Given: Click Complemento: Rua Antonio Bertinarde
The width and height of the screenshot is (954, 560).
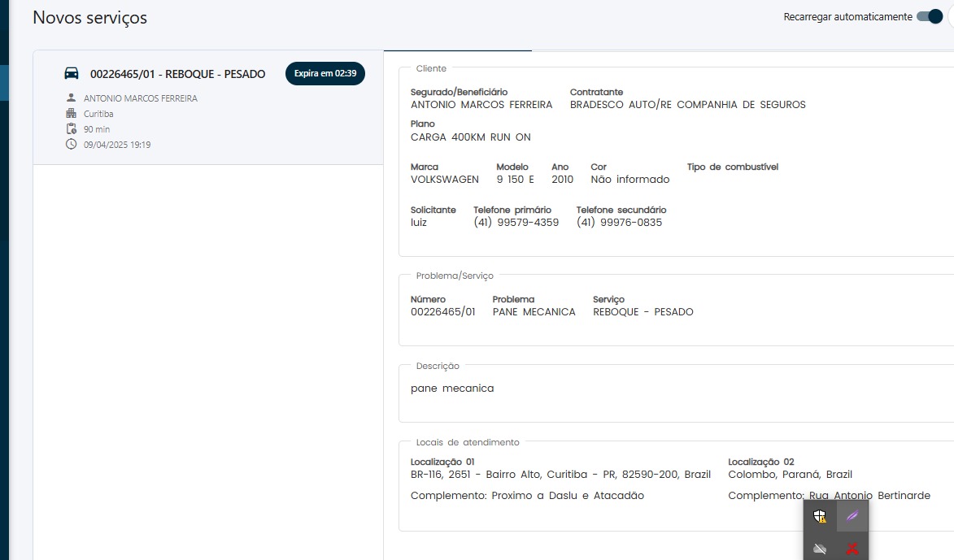Looking at the screenshot, I should coord(829,496).
